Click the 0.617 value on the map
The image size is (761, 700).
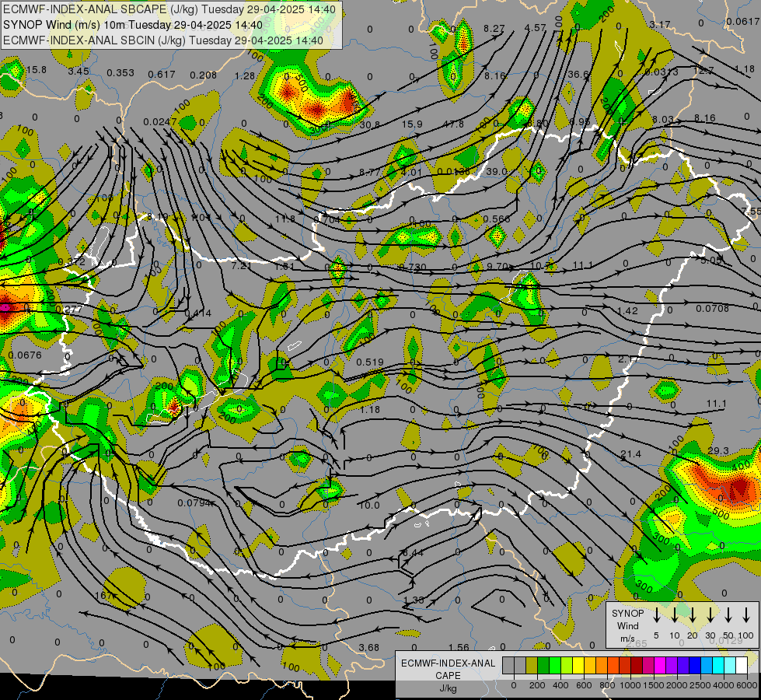pyautogui.click(x=162, y=75)
